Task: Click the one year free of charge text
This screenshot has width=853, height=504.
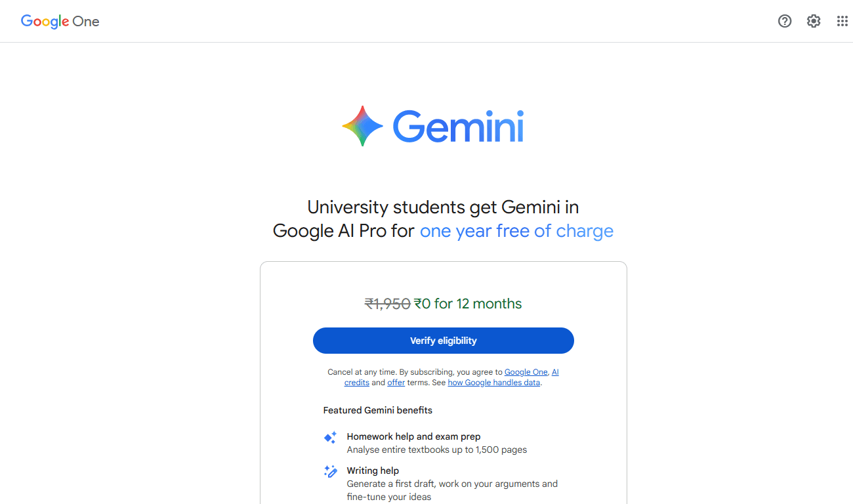Action: click(x=516, y=231)
